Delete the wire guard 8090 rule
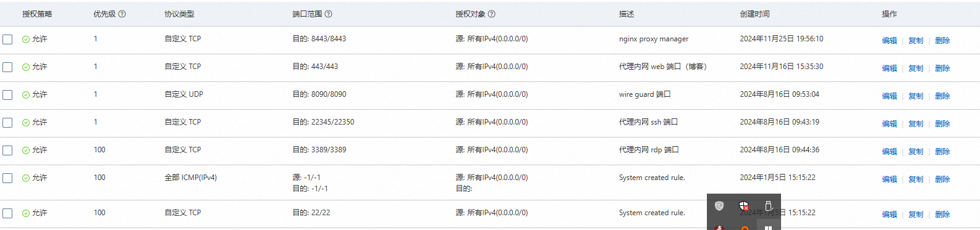This screenshot has height=230, width=980. pos(942,96)
